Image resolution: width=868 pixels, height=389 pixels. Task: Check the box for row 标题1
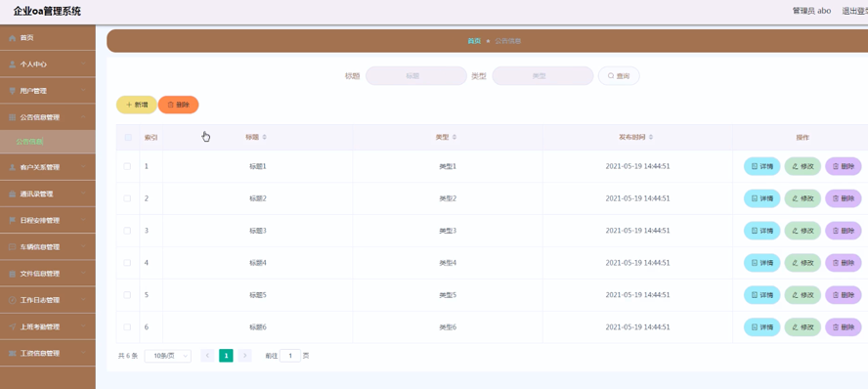coord(127,166)
